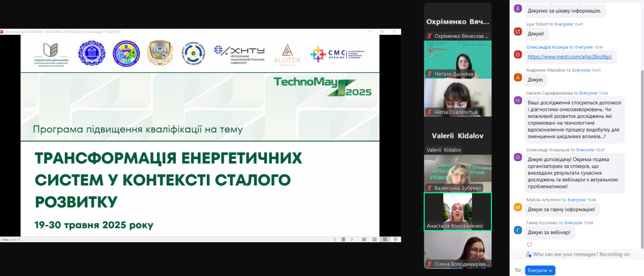Screen dimensions: 644x276
Task: Select Наталя Дьоміна's video tile
Action: (x=458, y=59)
